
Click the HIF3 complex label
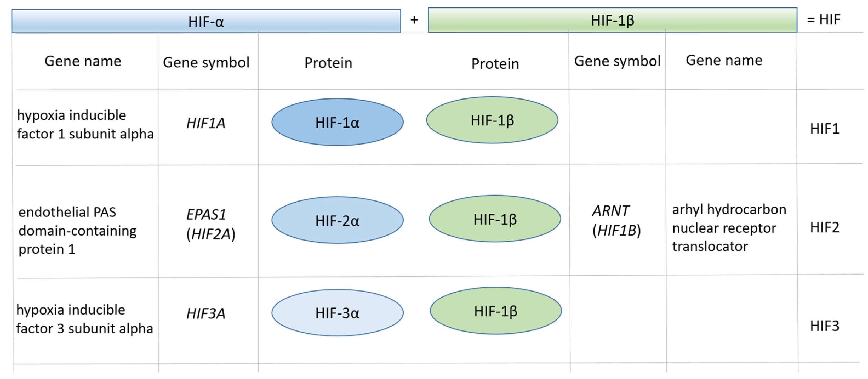pos(824,326)
